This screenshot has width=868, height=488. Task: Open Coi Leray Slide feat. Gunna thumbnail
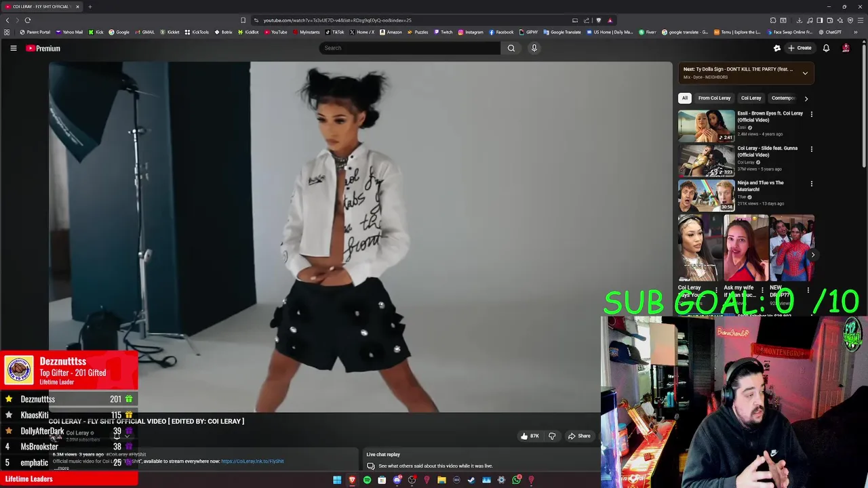tap(706, 160)
